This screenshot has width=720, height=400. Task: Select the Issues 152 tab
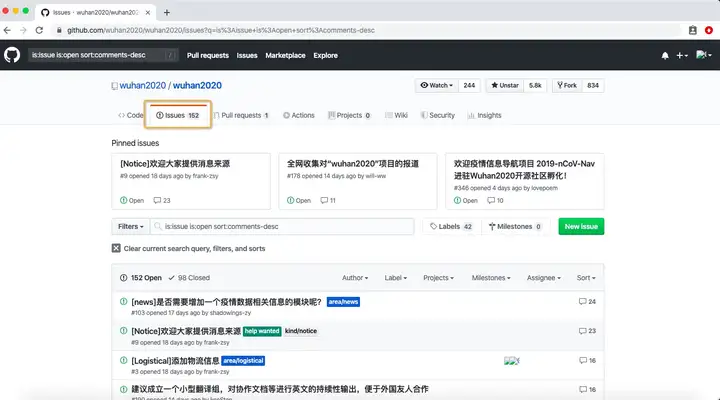coord(178,115)
